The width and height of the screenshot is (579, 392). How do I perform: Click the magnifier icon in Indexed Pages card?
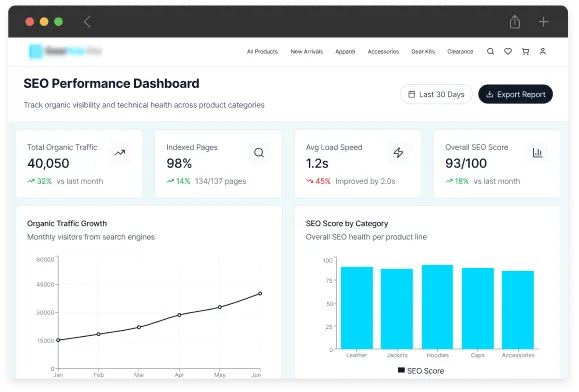(x=259, y=152)
